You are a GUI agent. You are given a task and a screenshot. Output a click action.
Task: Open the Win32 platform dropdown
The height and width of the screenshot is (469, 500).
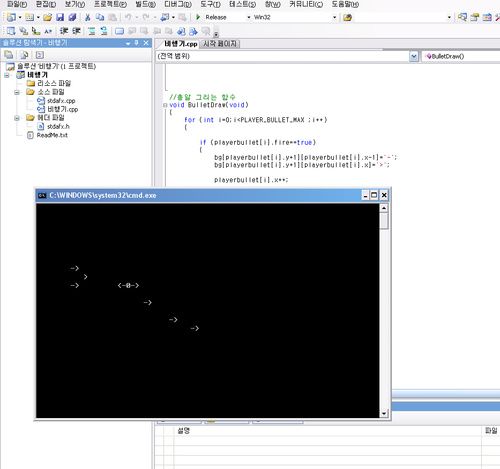334,17
